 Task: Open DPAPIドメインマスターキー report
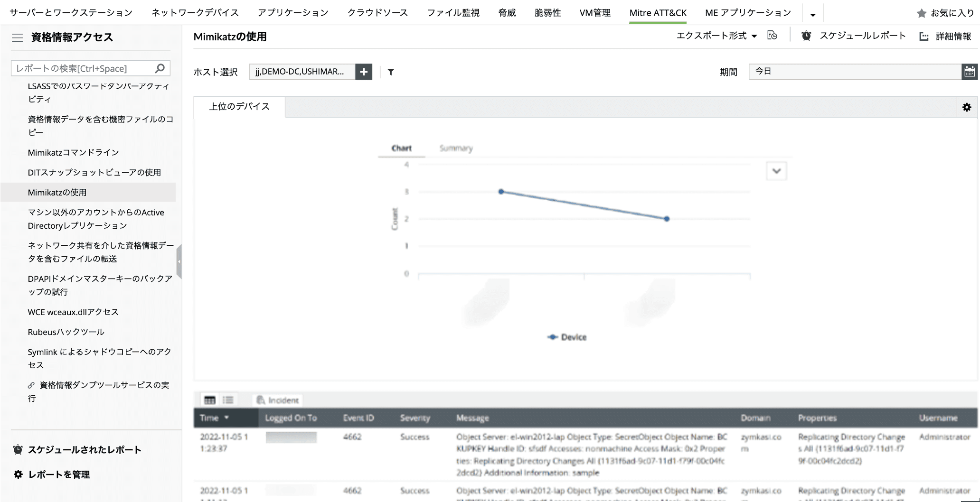100,285
